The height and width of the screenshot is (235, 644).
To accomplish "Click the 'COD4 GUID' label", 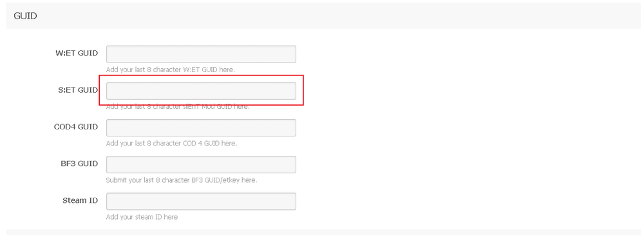I will [x=76, y=127].
